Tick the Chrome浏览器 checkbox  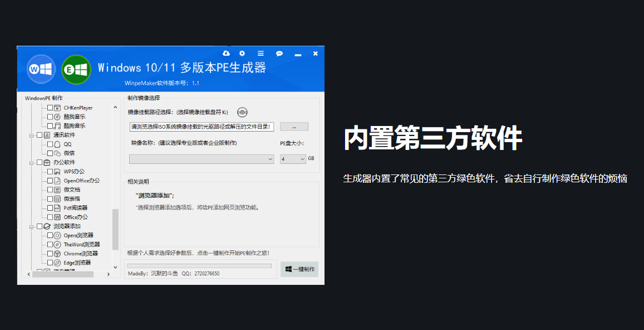click(x=50, y=254)
